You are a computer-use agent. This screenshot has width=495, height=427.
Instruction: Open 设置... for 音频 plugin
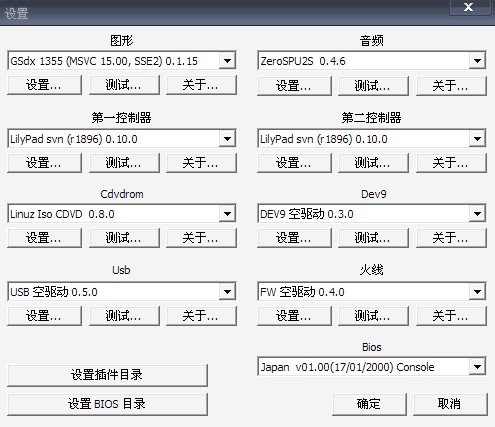click(294, 86)
